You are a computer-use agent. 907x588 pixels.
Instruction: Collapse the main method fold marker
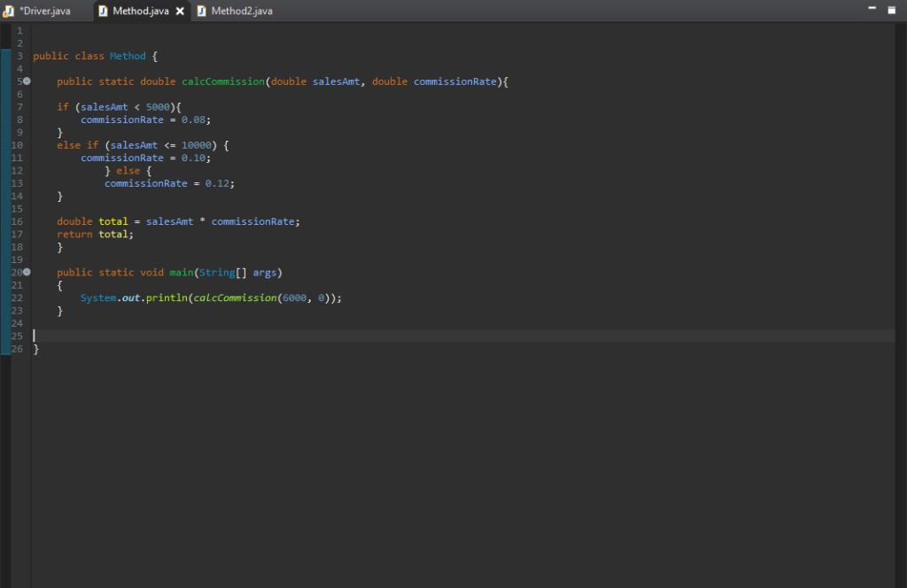(x=27, y=273)
